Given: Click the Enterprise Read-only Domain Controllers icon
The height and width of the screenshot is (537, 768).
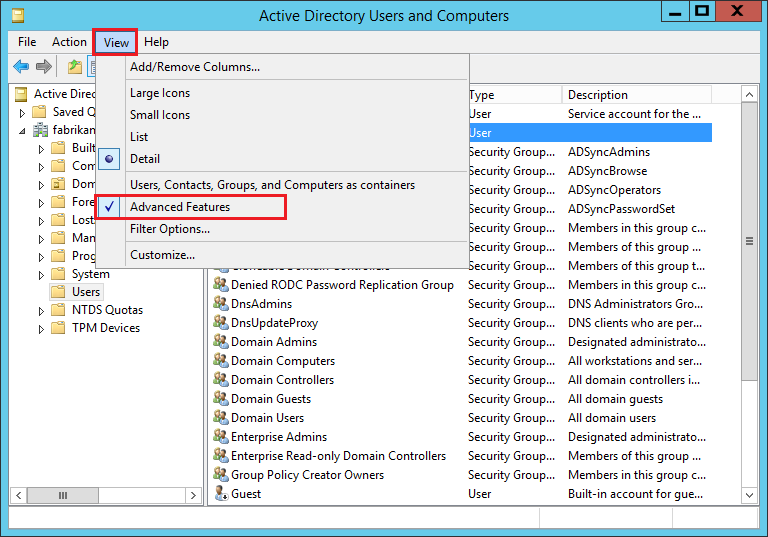Looking at the screenshot, I should click(x=221, y=456).
